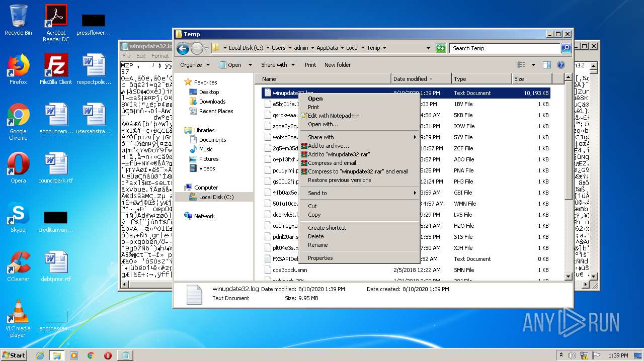The width and height of the screenshot is (644, 362).
Task: Open Windows Media Player taskbar icon
Action: [74, 355]
